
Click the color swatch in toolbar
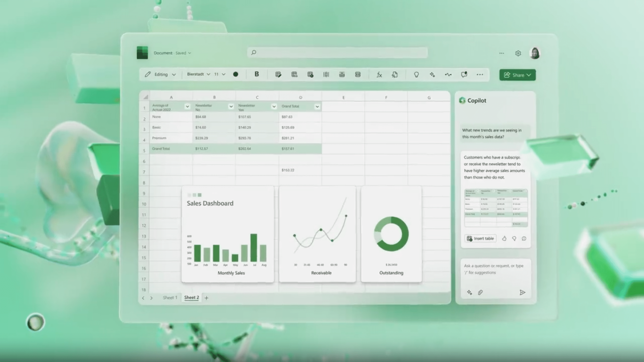pos(236,74)
